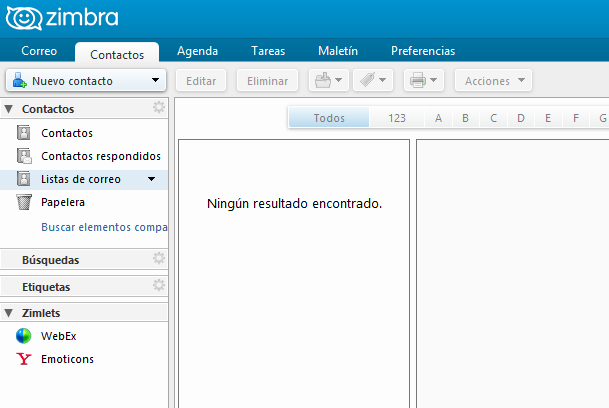
Task: Open the Agenda tab
Action: [197, 51]
